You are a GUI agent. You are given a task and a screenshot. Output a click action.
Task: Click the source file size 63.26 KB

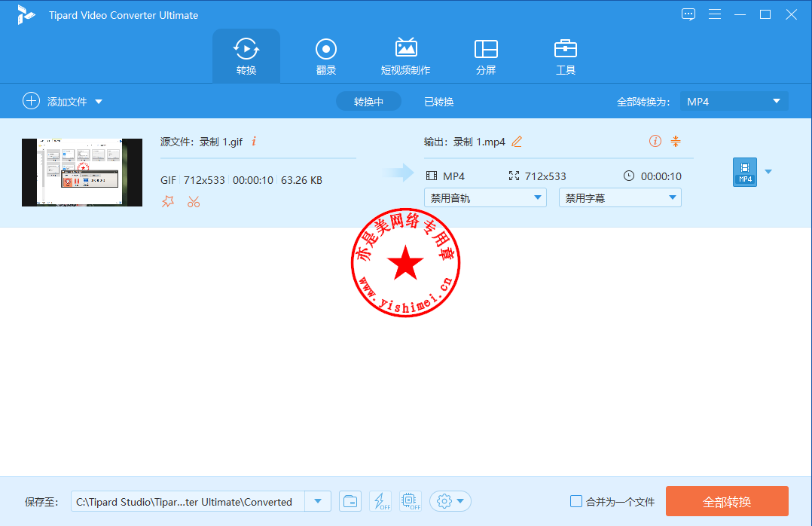tap(301, 180)
